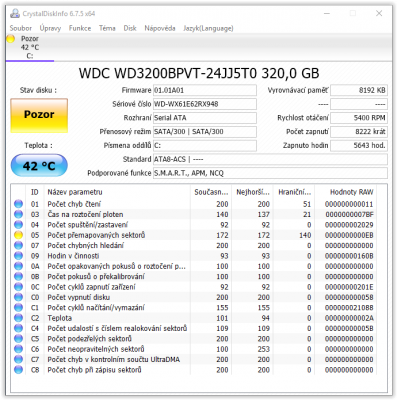This screenshot has width=397, height=400.
Task: Click the blue orb beside Teplota row C2
Action: [18, 318]
